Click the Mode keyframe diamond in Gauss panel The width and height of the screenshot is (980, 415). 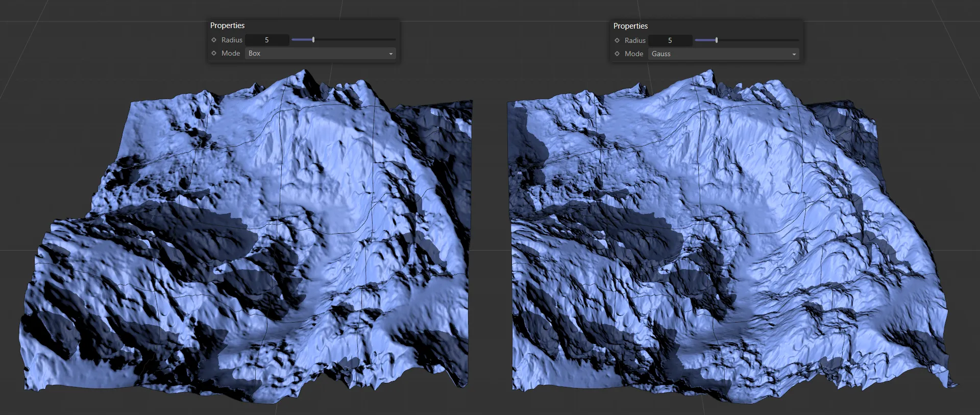click(x=617, y=54)
